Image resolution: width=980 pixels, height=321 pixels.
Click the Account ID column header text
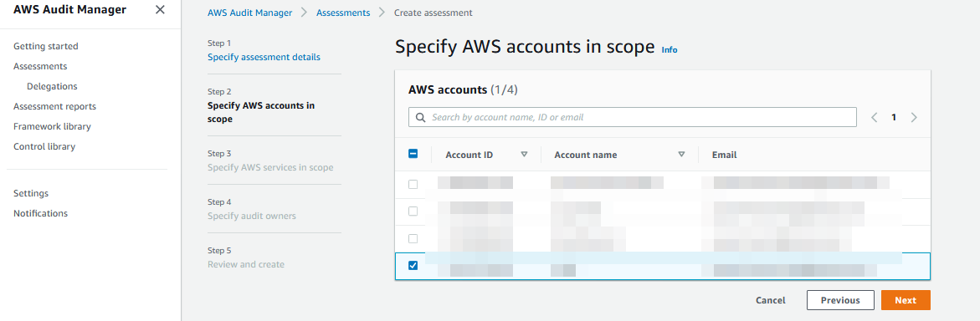point(469,155)
